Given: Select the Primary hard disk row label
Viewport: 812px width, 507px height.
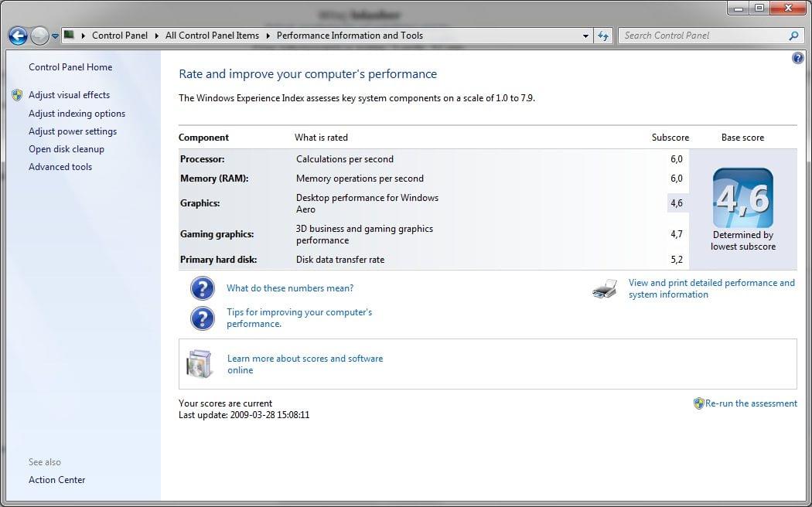Looking at the screenshot, I should 219,260.
